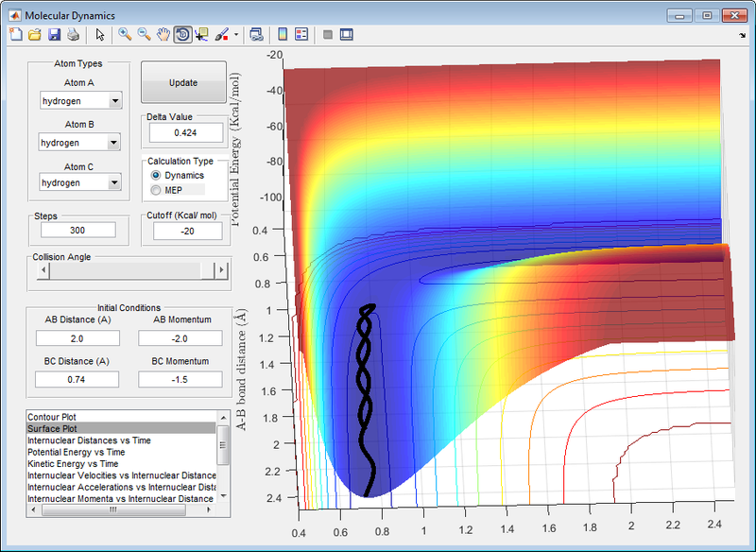Insert a legend from the toolbar
756x552 pixels.
(301, 34)
